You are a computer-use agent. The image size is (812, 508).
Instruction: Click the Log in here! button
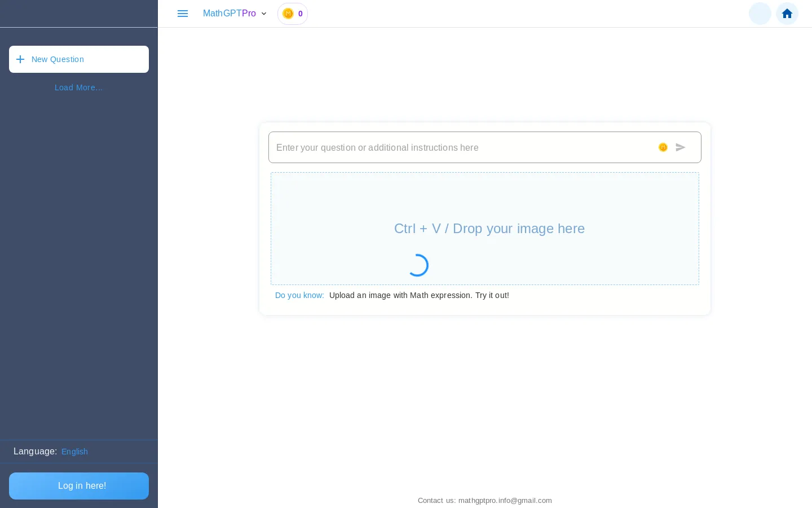pyautogui.click(x=79, y=486)
